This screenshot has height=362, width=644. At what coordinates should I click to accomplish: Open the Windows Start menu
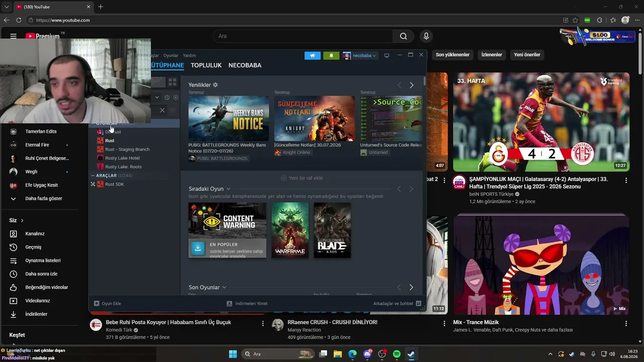(233, 354)
